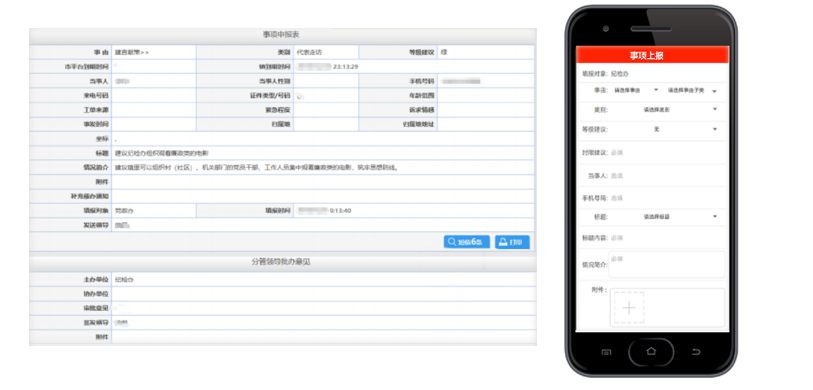Click the 标题内容 input field
The image size is (813, 390).
[x=668, y=238]
